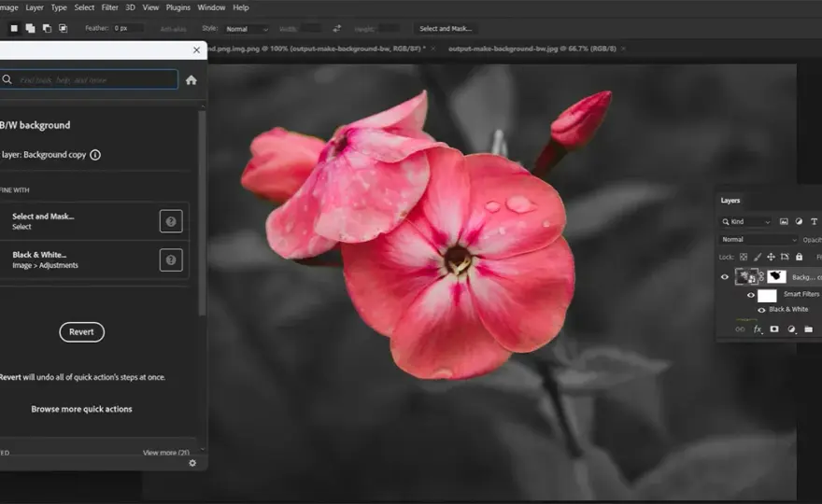The image size is (822, 504).
Task: Choose the Add to selection icon
Action: coord(31,28)
